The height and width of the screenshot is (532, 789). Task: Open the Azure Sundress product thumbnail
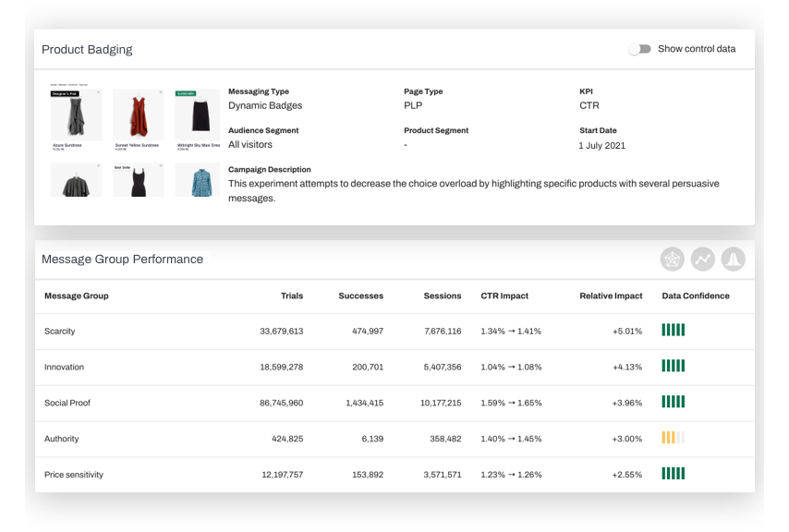point(76,115)
